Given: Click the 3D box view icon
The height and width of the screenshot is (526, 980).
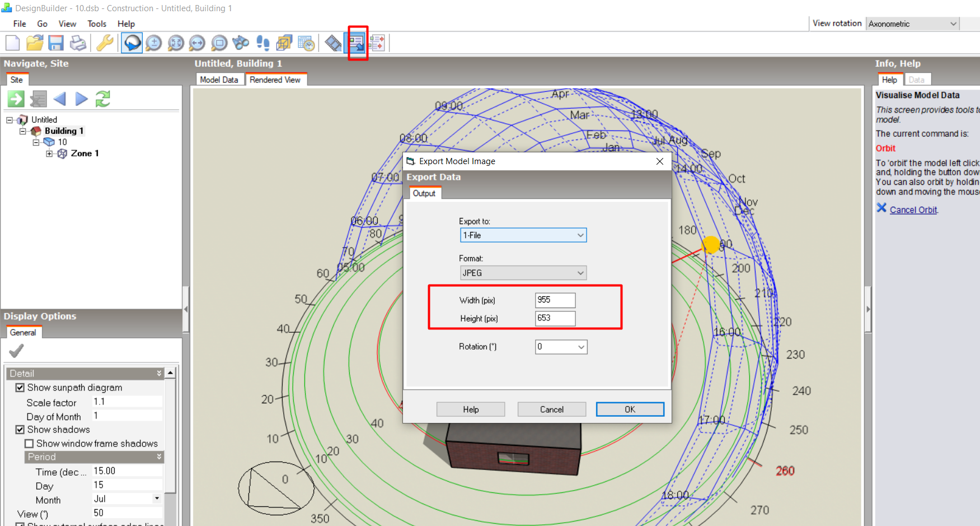Looking at the screenshot, I should tap(284, 43).
